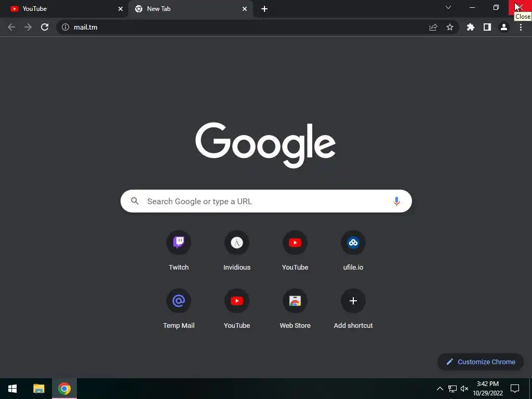Open the Chrome three-dot menu

point(521,27)
